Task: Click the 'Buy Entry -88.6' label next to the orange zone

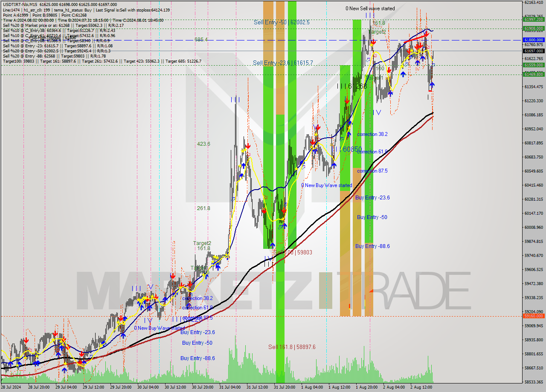Action: (372, 246)
